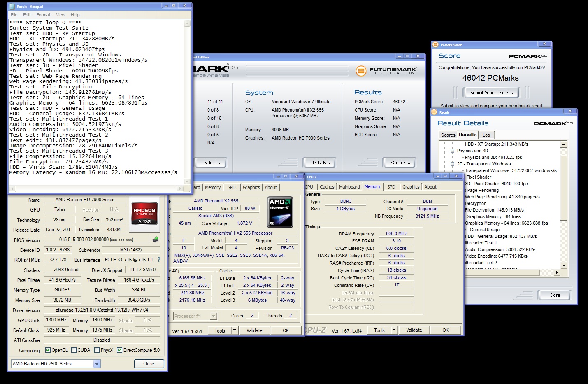Viewport: 588px width, 384px height.
Task: Click the Futuremark Corporation logo
Action: (387, 71)
